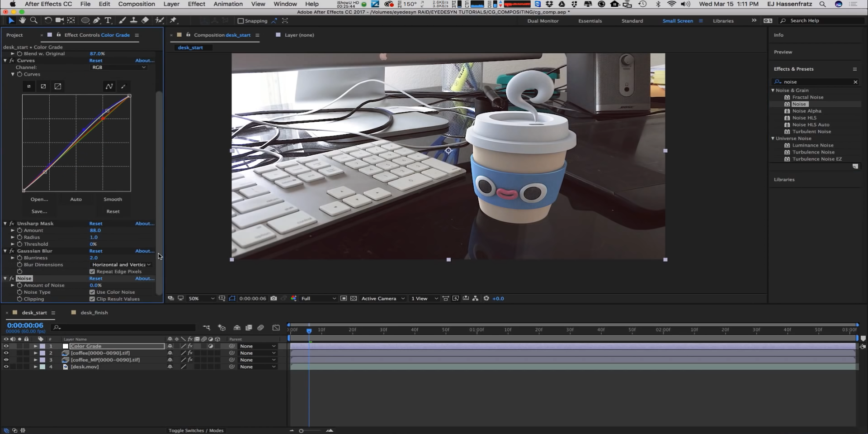Select the curve pencil draw tool
Viewport: 868px width, 434px height.
(123, 86)
